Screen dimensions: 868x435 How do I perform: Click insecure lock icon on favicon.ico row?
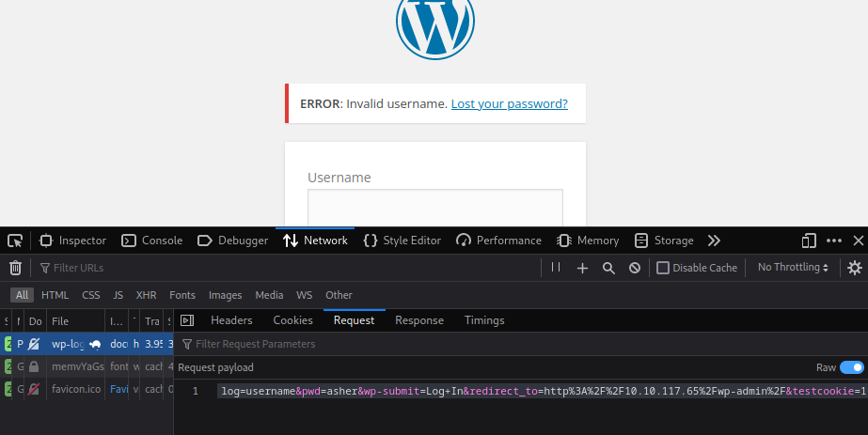point(34,389)
